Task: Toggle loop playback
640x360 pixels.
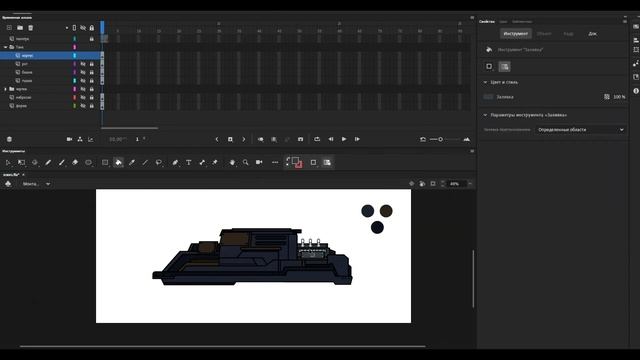Action: (317, 139)
